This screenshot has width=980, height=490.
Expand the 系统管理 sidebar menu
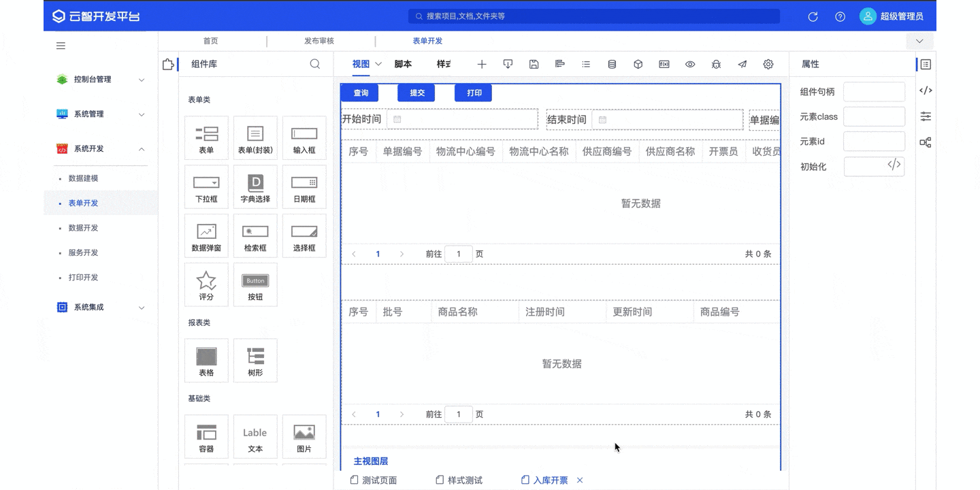coord(101,114)
